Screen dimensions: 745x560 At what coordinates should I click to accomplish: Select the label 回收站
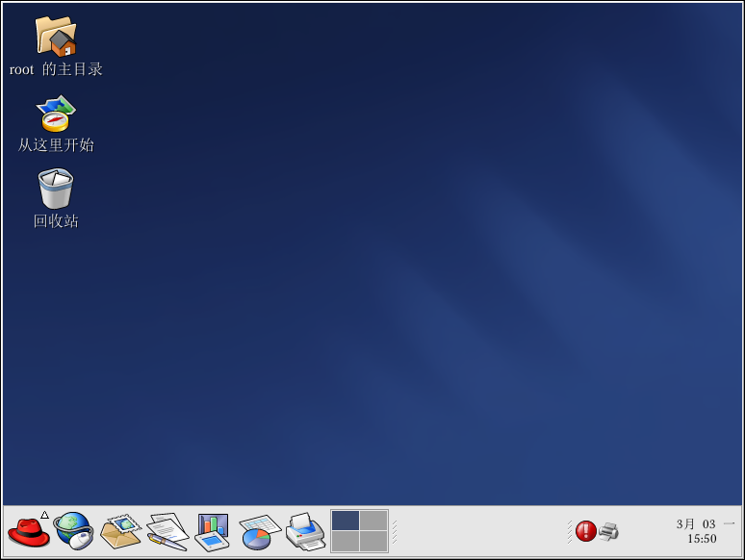tap(56, 221)
